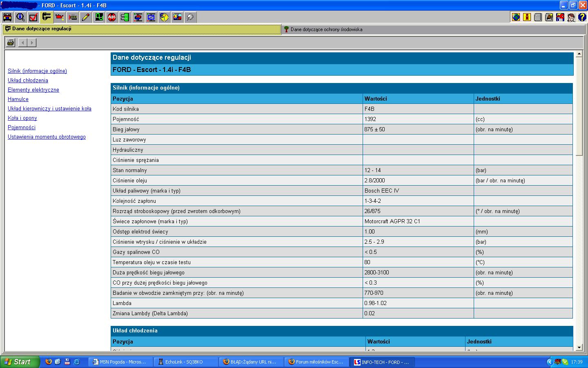Open the Układ chłodzenia link
The image size is (588, 368).
[x=28, y=81]
